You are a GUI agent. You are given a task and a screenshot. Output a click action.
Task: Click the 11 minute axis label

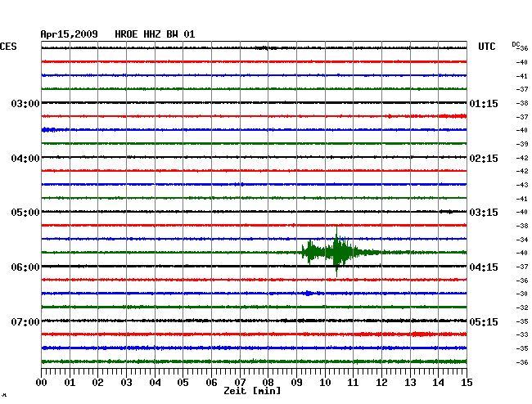pyautogui.click(x=353, y=383)
